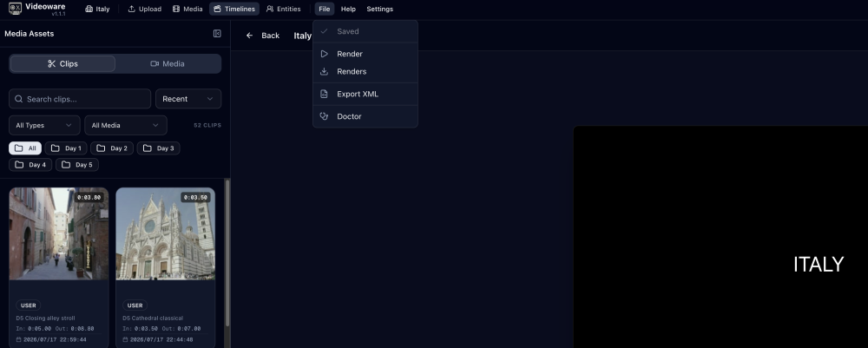Select the All folder filter
The height and width of the screenshot is (348, 868).
point(25,148)
